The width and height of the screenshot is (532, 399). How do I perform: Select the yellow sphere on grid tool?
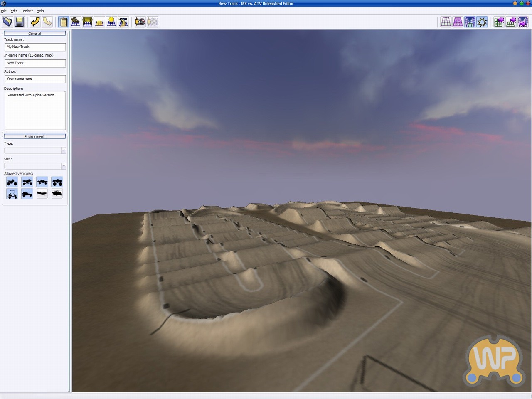[111, 22]
